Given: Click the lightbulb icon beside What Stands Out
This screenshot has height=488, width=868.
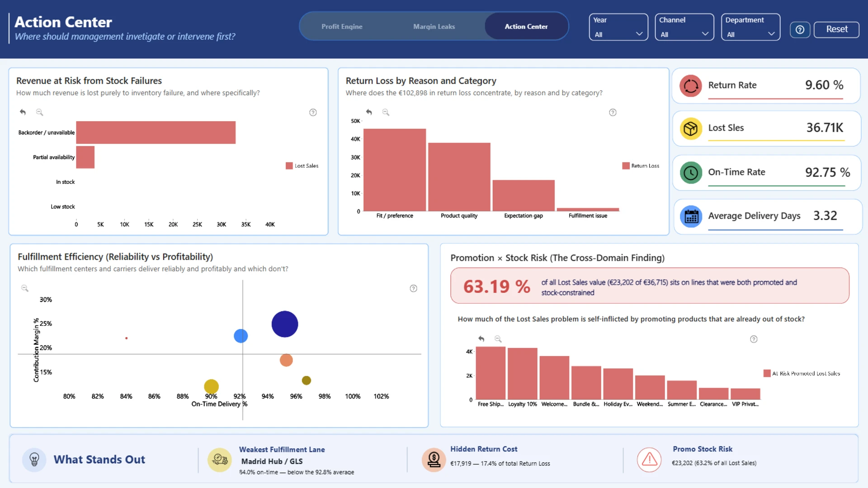Looking at the screenshot, I should pos(34,460).
